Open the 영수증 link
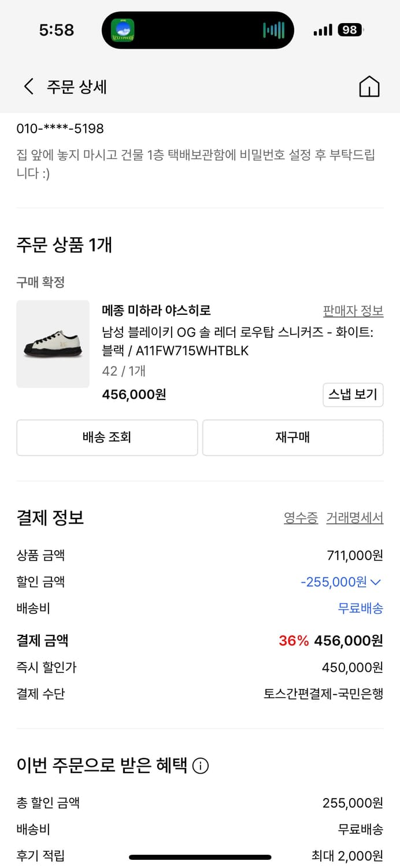The image size is (400, 868). pos(301,518)
